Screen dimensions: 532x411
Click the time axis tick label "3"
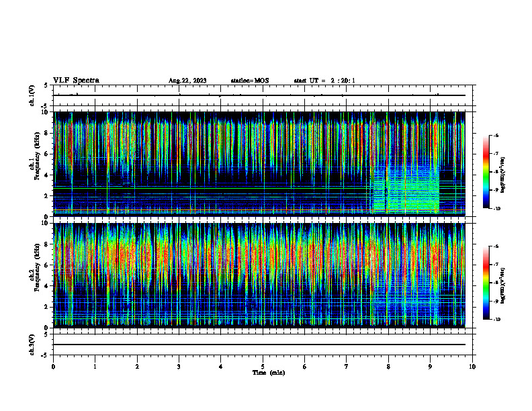(x=179, y=367)
